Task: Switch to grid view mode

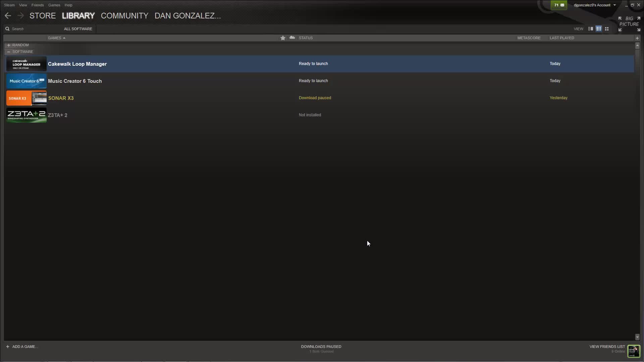Action: (x=607, y=29)
